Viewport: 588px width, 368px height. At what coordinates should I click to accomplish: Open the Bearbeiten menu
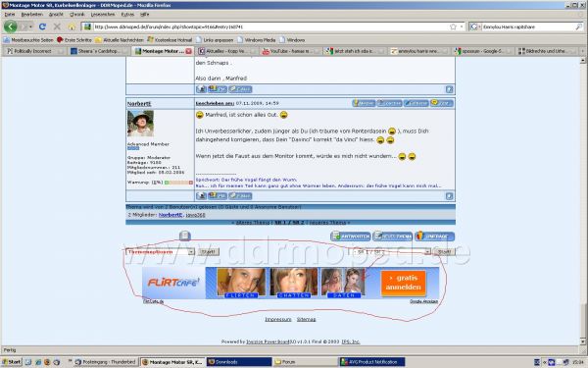tap(32, 15)
